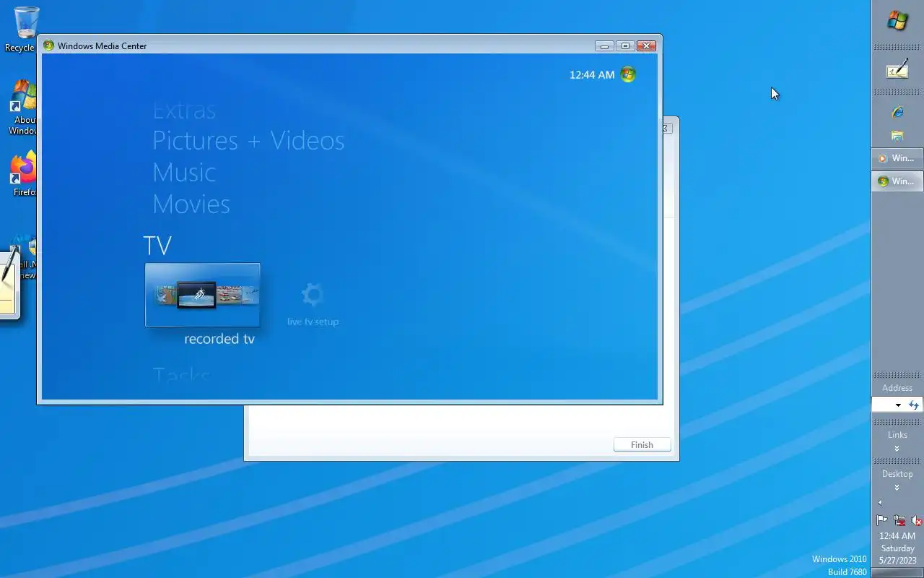The image size is (924, 578).
Task: Maximize the Windows Media Center window
Action: (x=625, y=46)
